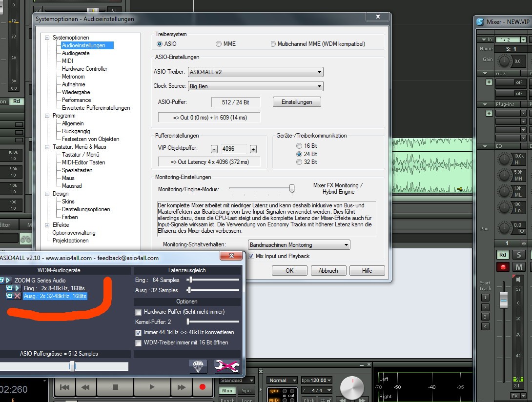Image resolution: width=532 pixels, height=402 pixels.
Task: Enable the Hardware-Puffer checkbox
Action: tap(138, 312)
